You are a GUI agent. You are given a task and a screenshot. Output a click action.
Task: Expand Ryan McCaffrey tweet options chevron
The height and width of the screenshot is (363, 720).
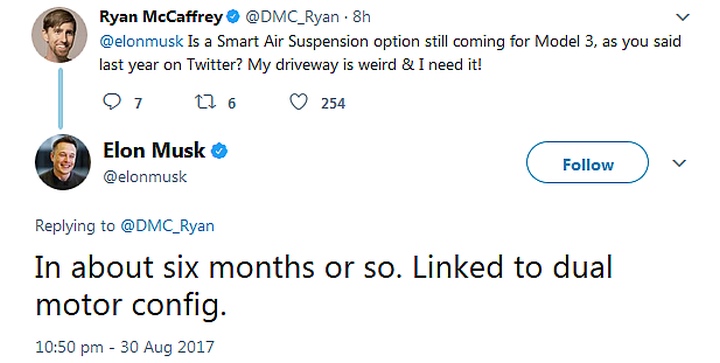(683, 17)
